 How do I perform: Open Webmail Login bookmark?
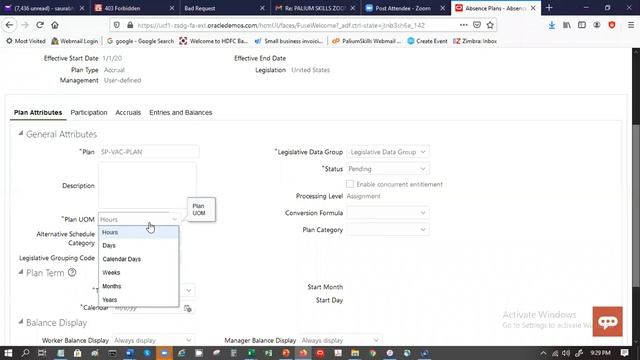tap(75, 41)
